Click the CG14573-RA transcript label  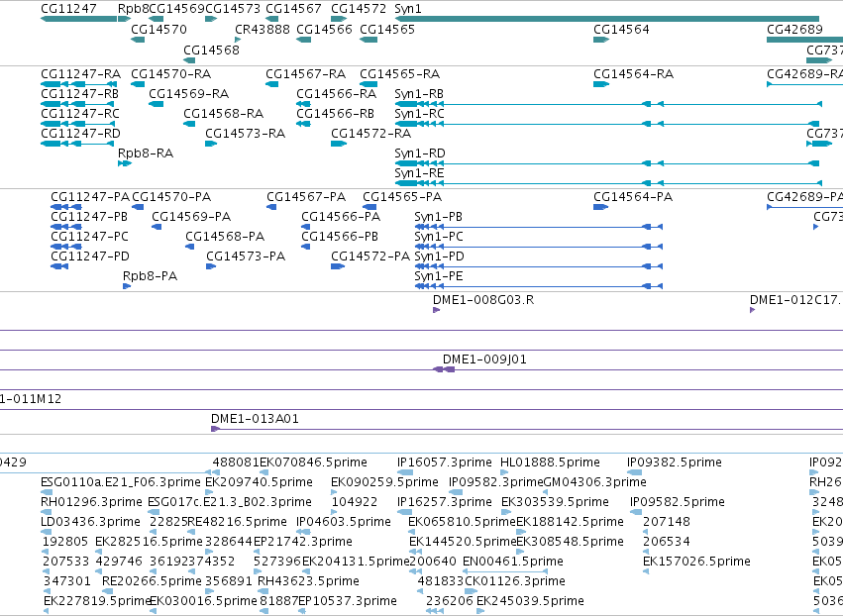point(245,134)
